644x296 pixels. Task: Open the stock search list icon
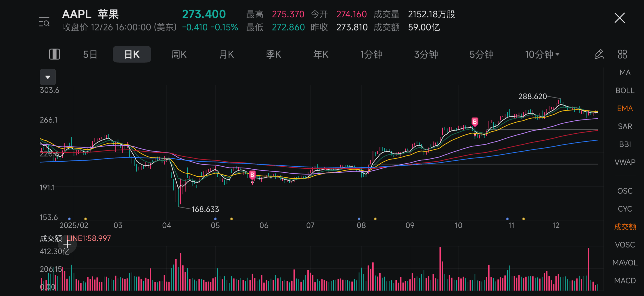pos(44,22)
